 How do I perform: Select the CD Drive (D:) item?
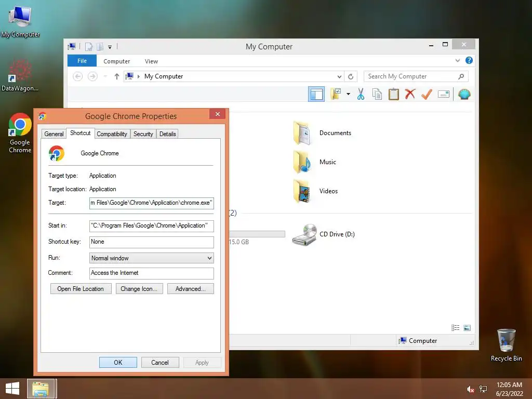click(323, 234)
